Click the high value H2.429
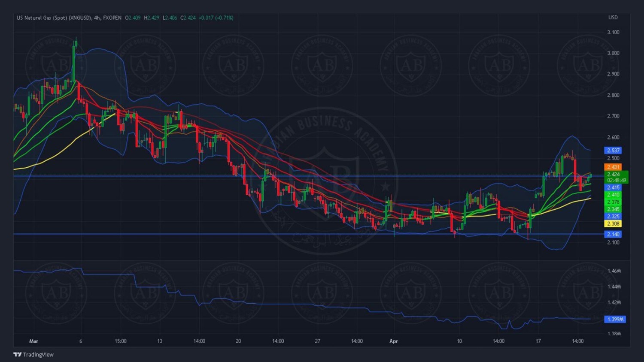The height and width of the screenshot is (362, 644). 152,18
